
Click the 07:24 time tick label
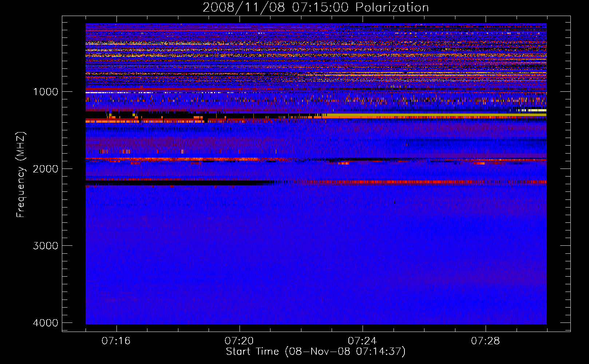(362, 341)
